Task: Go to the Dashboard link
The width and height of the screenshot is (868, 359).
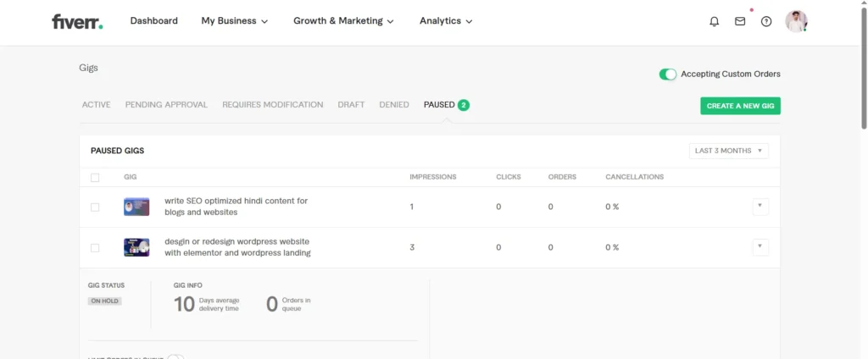Action: point(154,21)
